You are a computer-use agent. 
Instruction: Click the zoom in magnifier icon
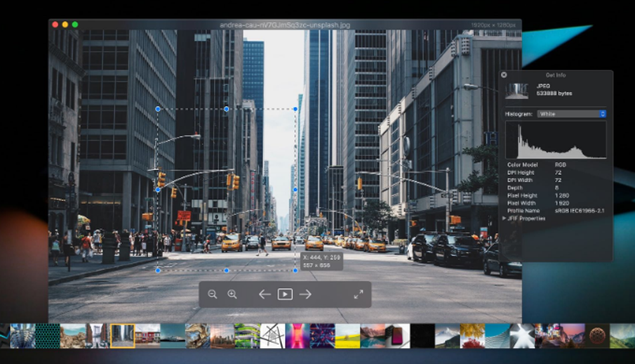click(x=232, y=294)
